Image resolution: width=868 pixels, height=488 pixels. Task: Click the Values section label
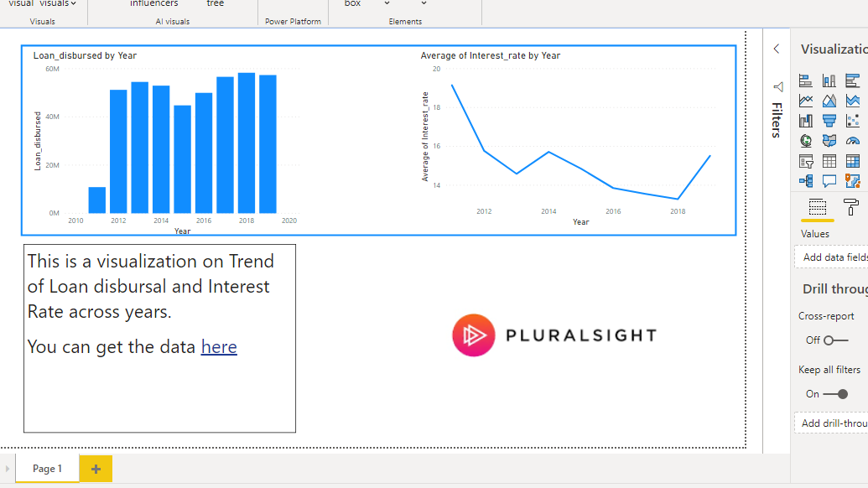point(815,234)
